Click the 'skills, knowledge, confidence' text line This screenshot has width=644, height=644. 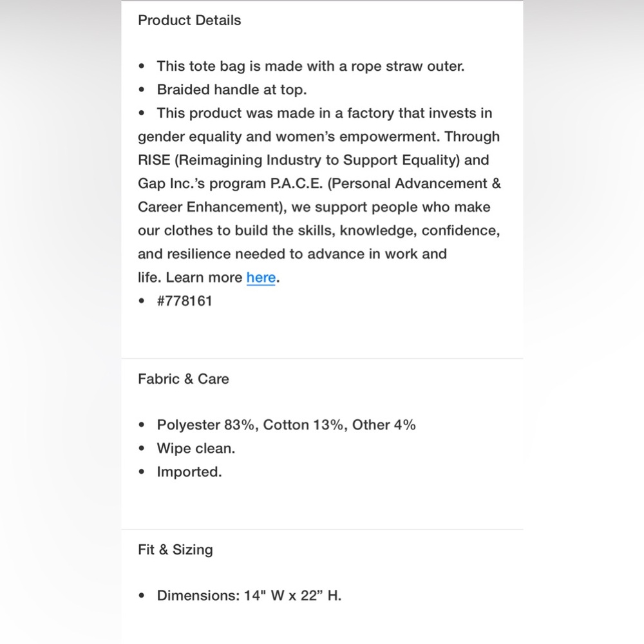pyautogui.click(x=319, y=231)
